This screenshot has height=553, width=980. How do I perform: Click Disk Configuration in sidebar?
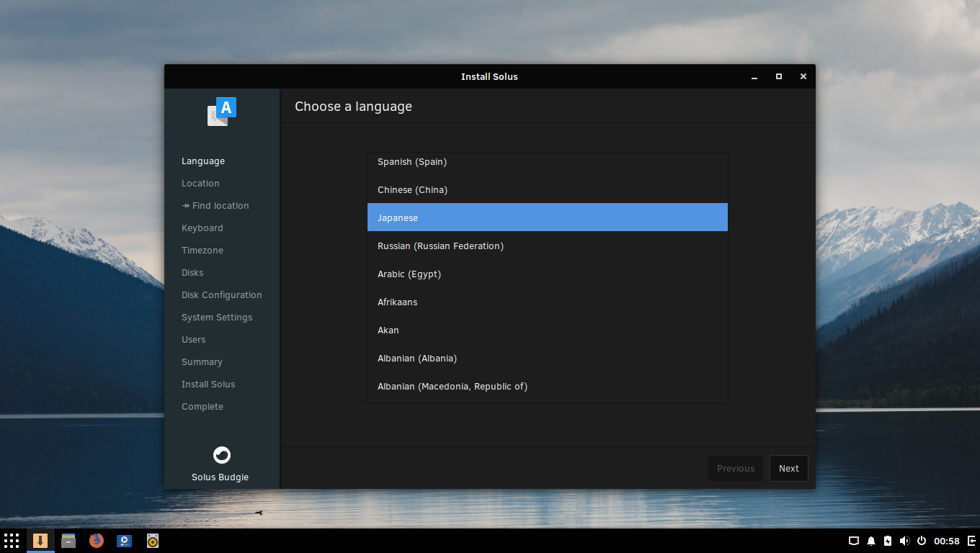pyautogui.click(x=222, y=295)
